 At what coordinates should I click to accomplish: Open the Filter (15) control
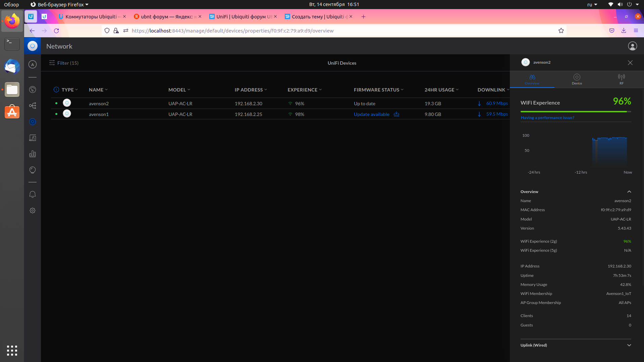click(x=64, y=63)
